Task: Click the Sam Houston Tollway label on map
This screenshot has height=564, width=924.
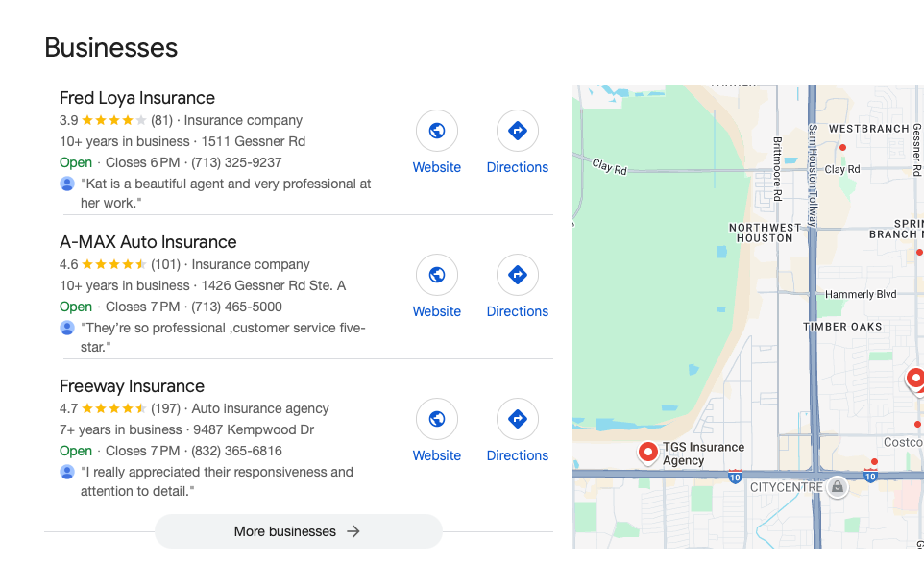Action: (x=813, y=175)
